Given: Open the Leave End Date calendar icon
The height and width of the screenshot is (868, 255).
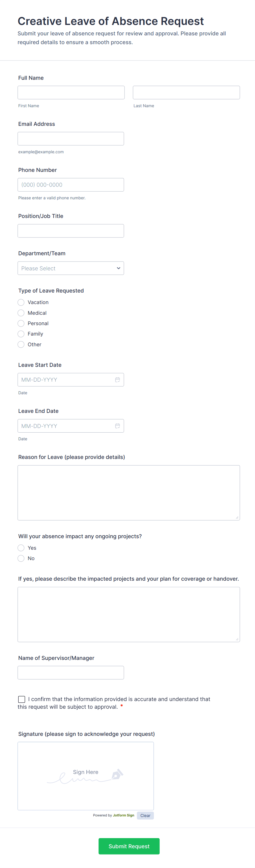Looking at the screenshot, I should 117,426.
